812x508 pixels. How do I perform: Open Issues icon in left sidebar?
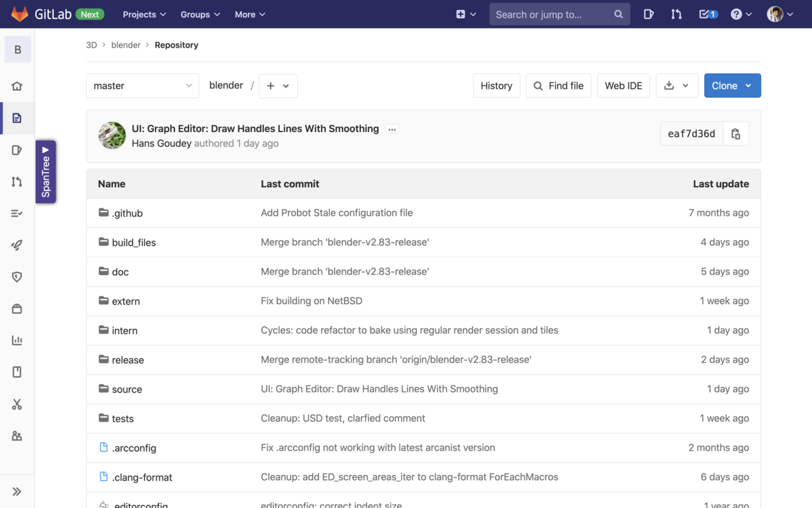tap(17, 150)
